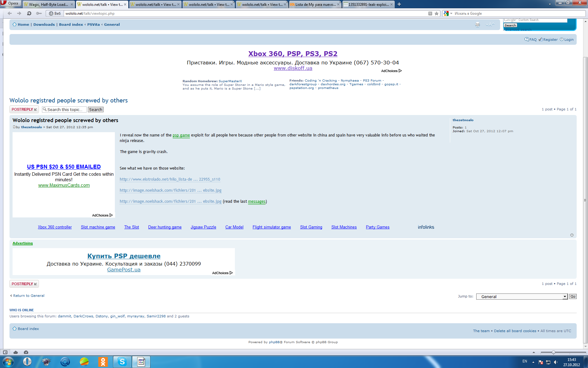Follow the psp game infolink
This screenshot has height=368, width=588.
pyautogui.click(x=181, y=135)
